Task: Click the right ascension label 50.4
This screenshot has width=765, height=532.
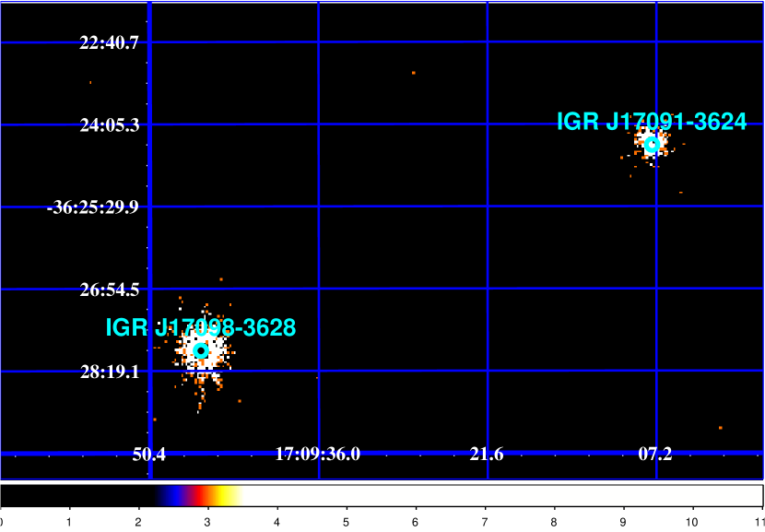Action: 148,455
